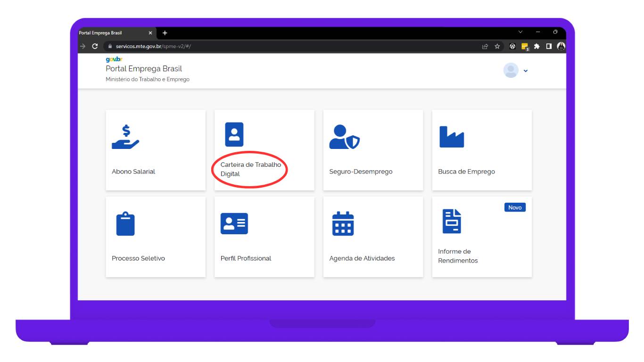
Task: Open the Carteira de Trabalho Digital icon
Action: [x=234, y=134]
